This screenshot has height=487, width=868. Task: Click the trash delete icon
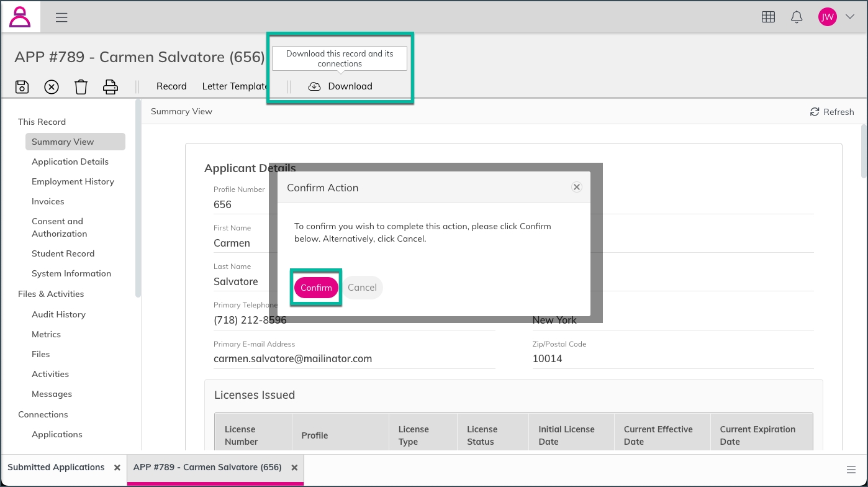[81, 87]
